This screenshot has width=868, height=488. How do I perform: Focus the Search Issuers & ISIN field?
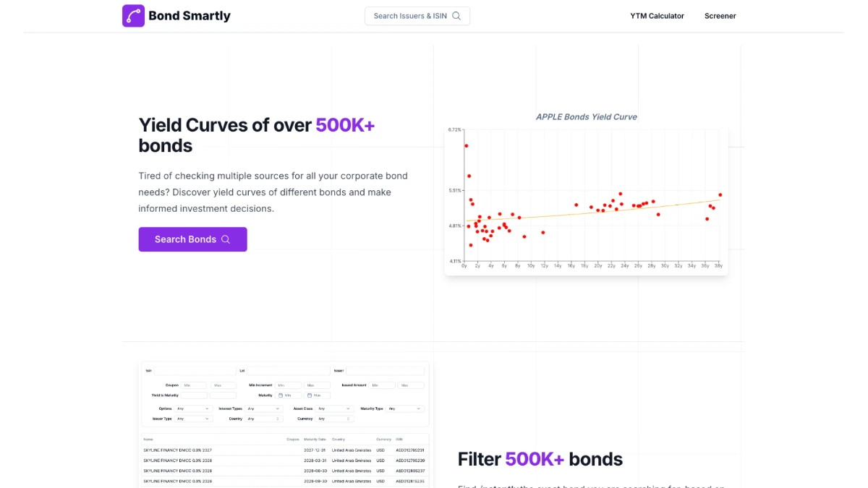(x=417, y=16)
